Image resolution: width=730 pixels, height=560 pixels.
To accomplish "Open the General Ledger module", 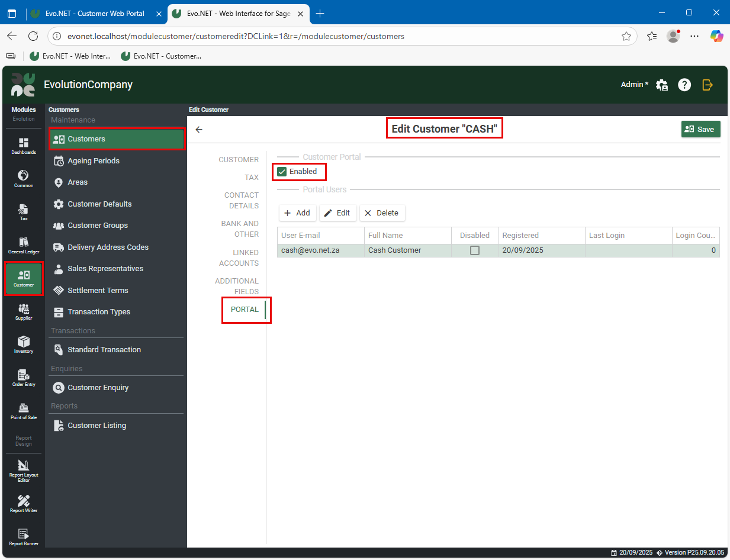I will (x=24, y=245).
